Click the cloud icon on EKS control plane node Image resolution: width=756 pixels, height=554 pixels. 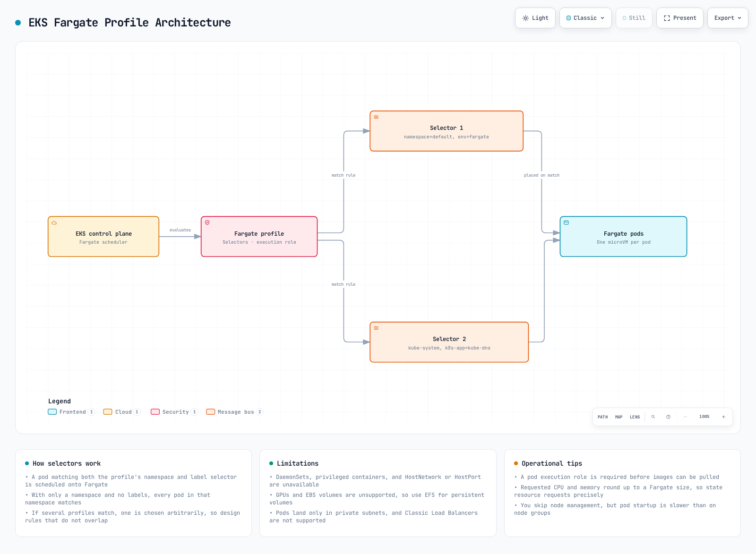[x=54, y=223]
